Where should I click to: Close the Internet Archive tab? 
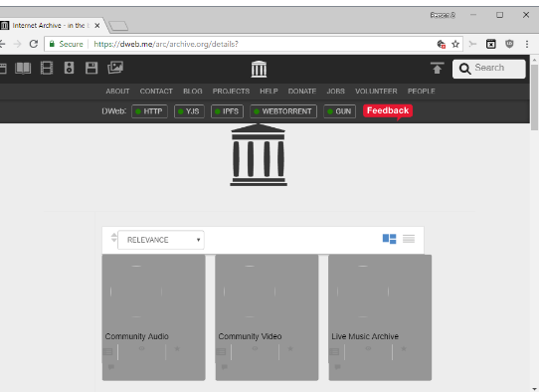97,26
